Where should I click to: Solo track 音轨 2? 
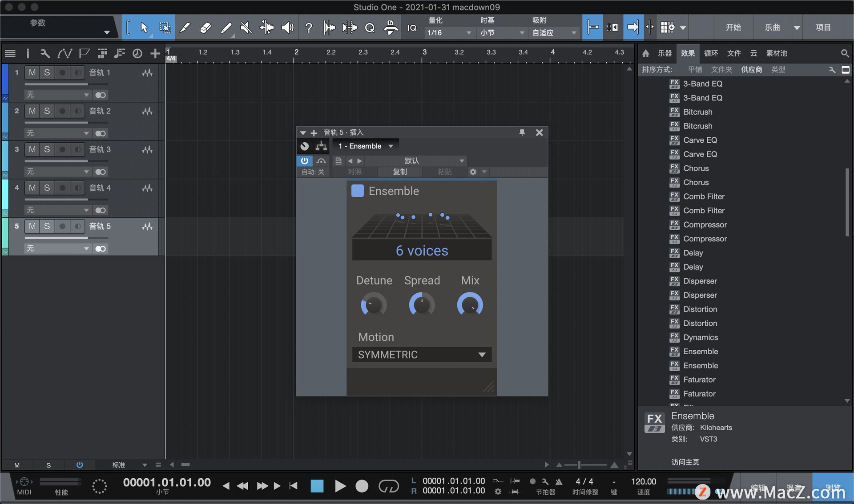coord(47,111)
